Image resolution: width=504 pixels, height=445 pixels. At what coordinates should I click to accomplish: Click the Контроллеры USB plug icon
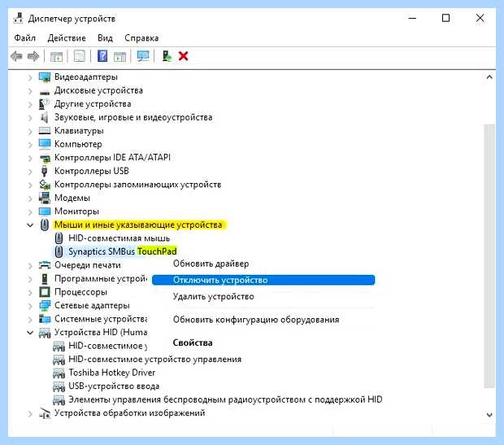pos(45,171)
